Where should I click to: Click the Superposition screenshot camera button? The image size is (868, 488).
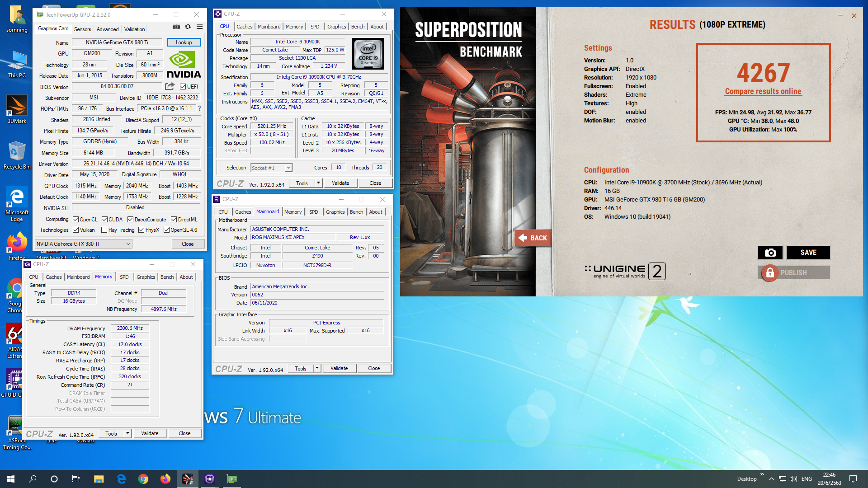coord(770,253)
